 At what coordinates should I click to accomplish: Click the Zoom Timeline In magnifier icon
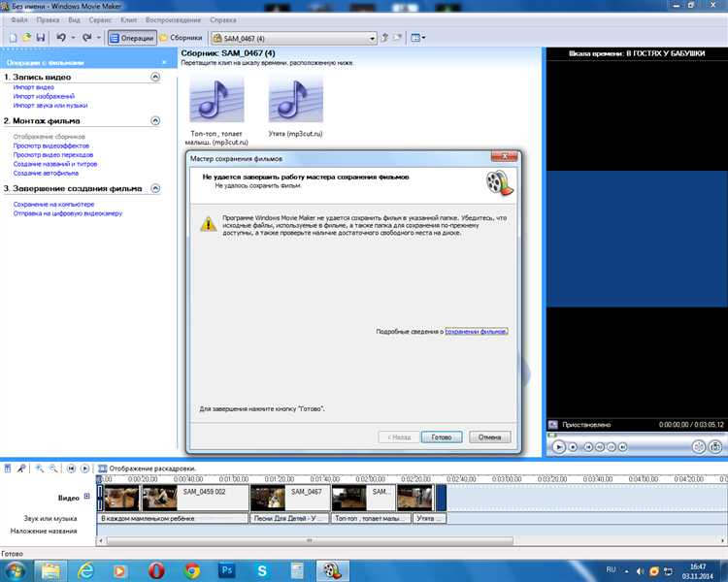(40, 469)
